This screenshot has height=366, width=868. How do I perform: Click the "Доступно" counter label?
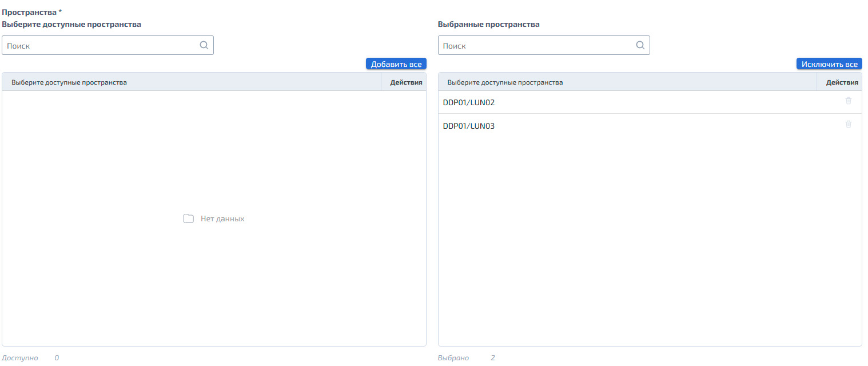[20, 358]
